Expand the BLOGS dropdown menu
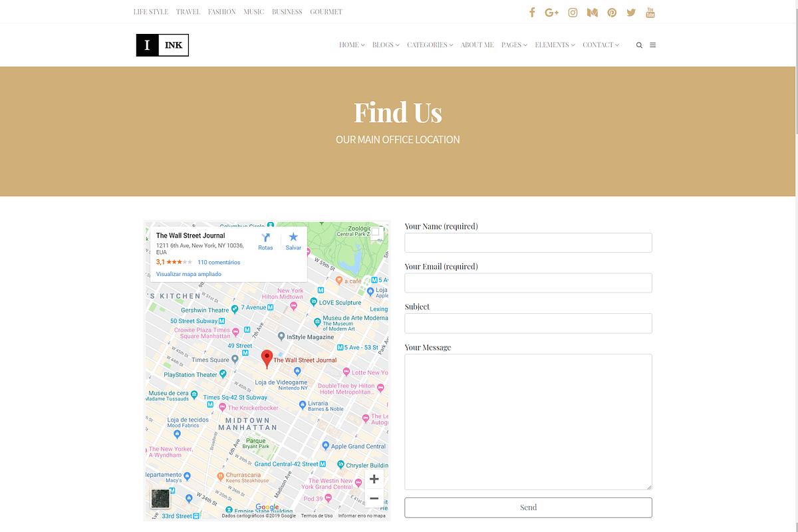The height and width of the screenshot is (532, 798). point(385,45)
